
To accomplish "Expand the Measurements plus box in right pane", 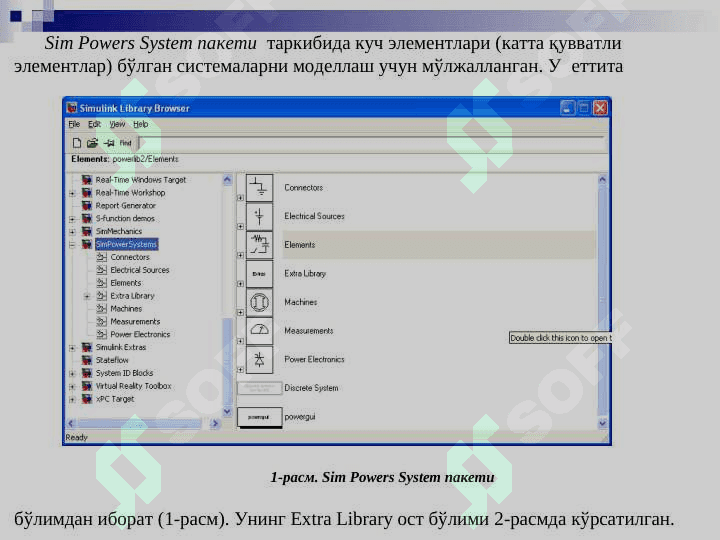I will click(240, 341).
